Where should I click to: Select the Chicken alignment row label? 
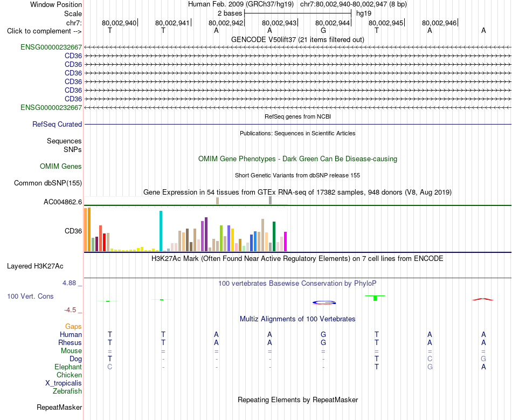click(x=69, y=375)
